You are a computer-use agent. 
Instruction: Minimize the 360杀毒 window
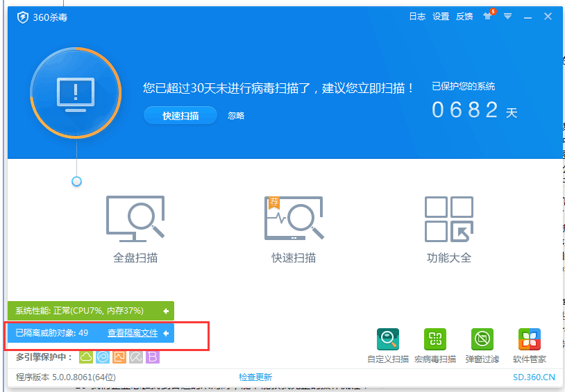[528, 17]
